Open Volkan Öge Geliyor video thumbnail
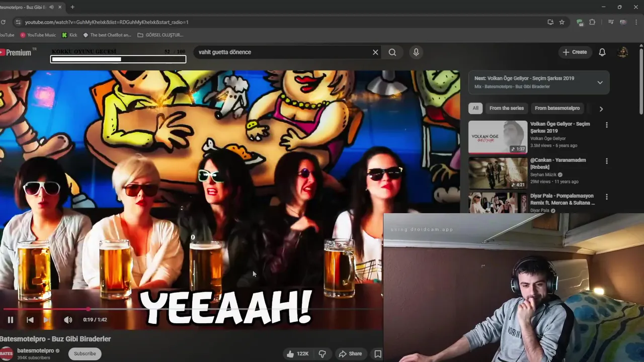 pyautogui.click(x=498, y=137)
